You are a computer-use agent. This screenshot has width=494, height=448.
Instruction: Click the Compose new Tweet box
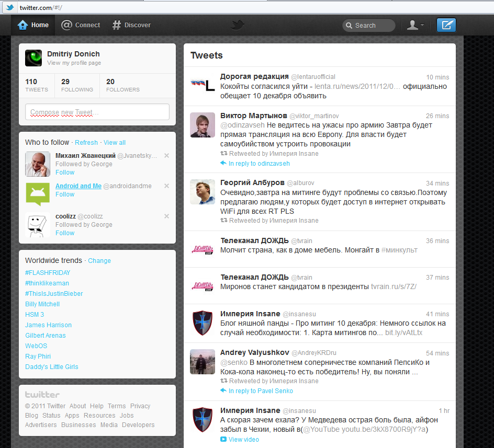click(97, 112)
